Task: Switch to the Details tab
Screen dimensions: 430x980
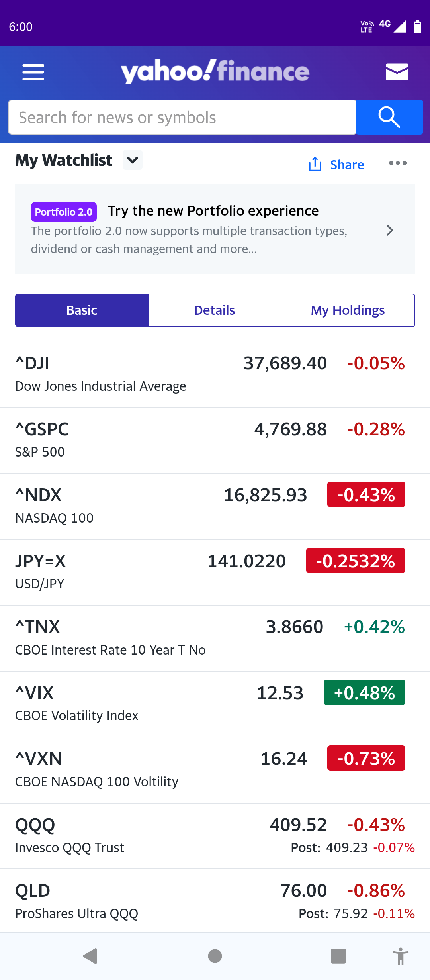Action: coord(215,310)
